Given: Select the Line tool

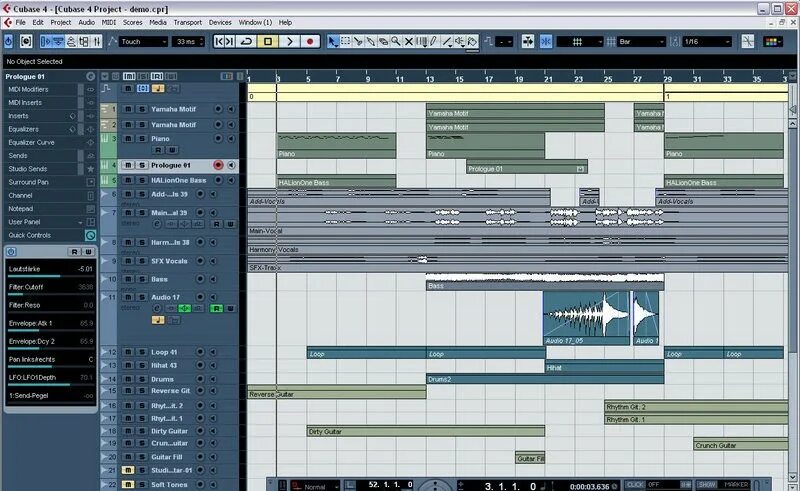Looking at the screenshot, I should [x=447, y=41].
